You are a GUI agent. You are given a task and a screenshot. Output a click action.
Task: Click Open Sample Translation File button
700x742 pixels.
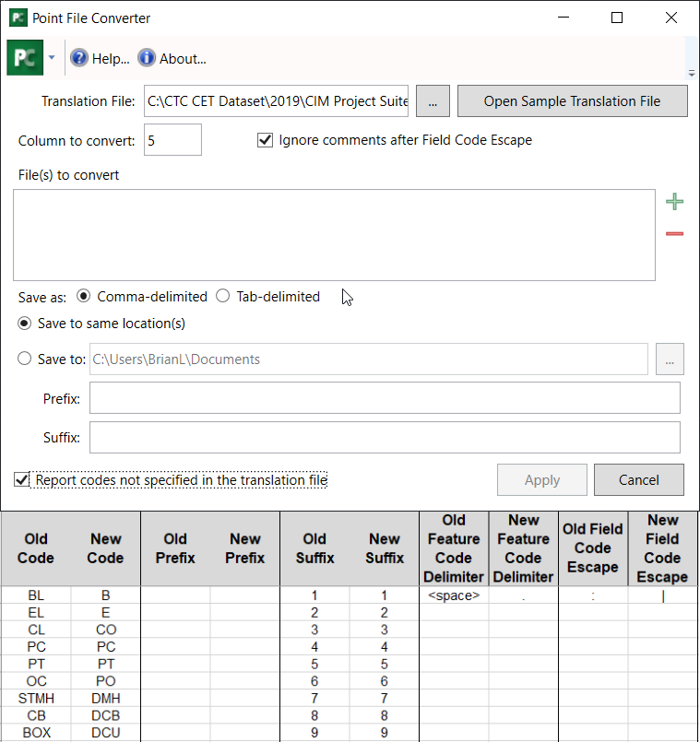coord(572,101)
